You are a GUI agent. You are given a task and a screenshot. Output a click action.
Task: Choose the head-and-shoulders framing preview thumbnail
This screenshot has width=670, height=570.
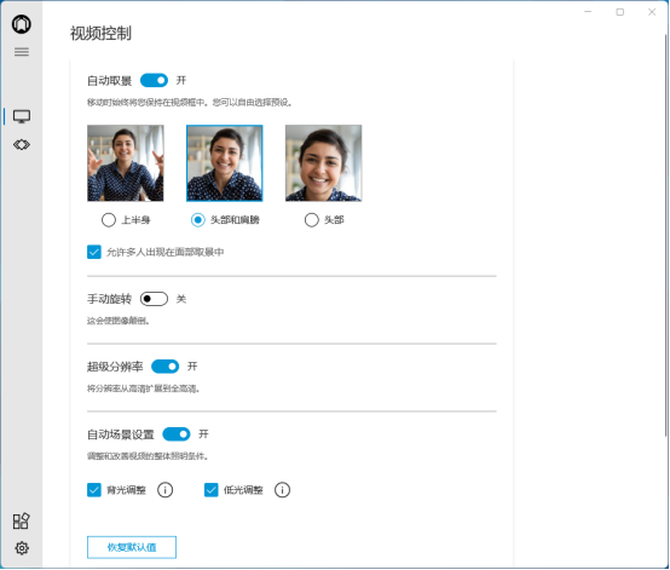224,163
